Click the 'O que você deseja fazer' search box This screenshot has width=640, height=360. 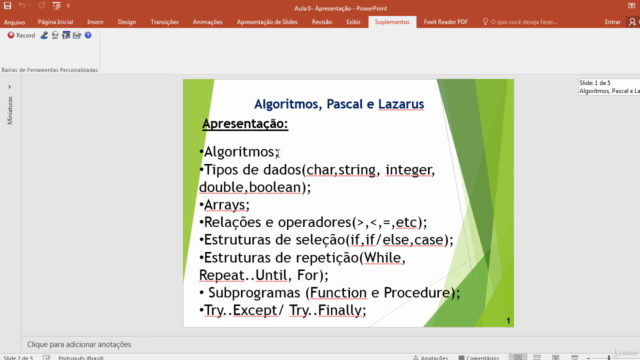coord(520,22)
